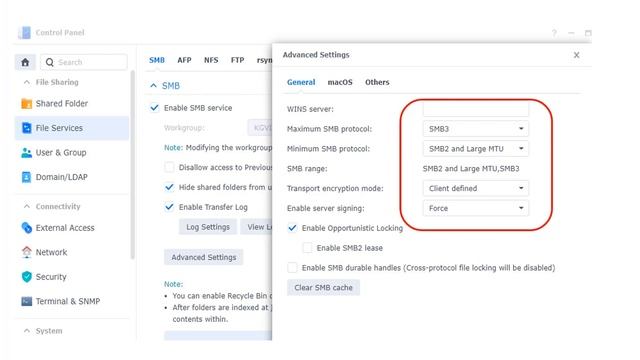
Task: Select macOS tab in Advanced Settings
Action: click(340, 82)
